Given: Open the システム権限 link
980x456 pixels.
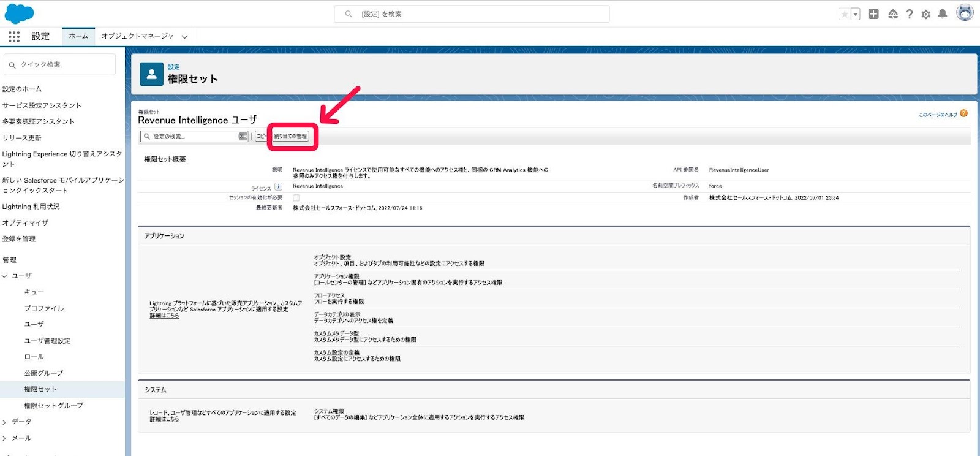Looking at the screenshot, I should tap(329, 411).
